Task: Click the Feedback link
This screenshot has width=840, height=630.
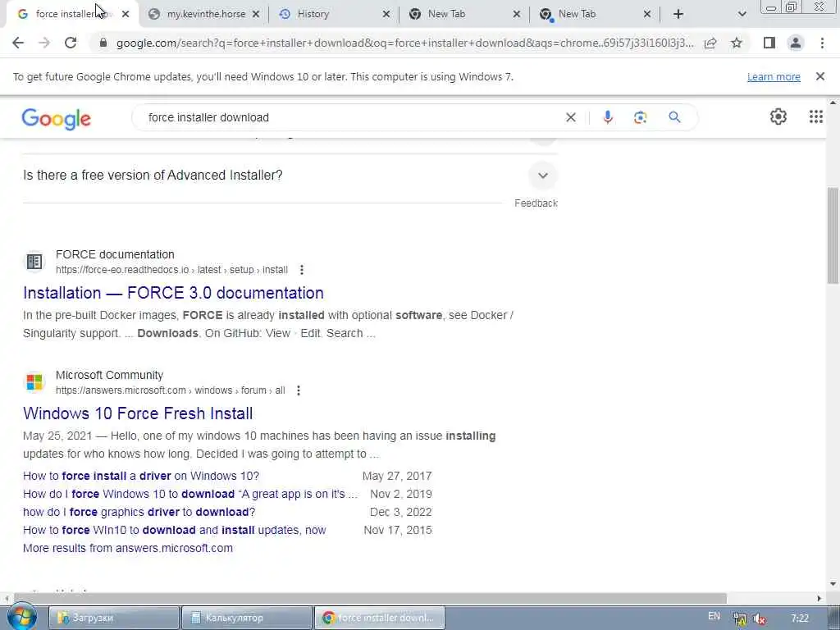Action: [x=536, y=203]
